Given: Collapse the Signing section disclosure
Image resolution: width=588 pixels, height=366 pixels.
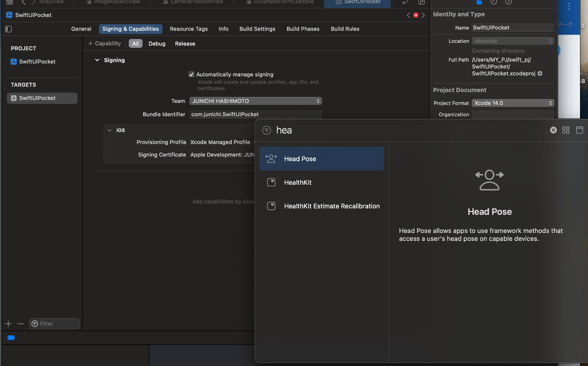Looking at the screenshot, I should [x=97, y=60].
